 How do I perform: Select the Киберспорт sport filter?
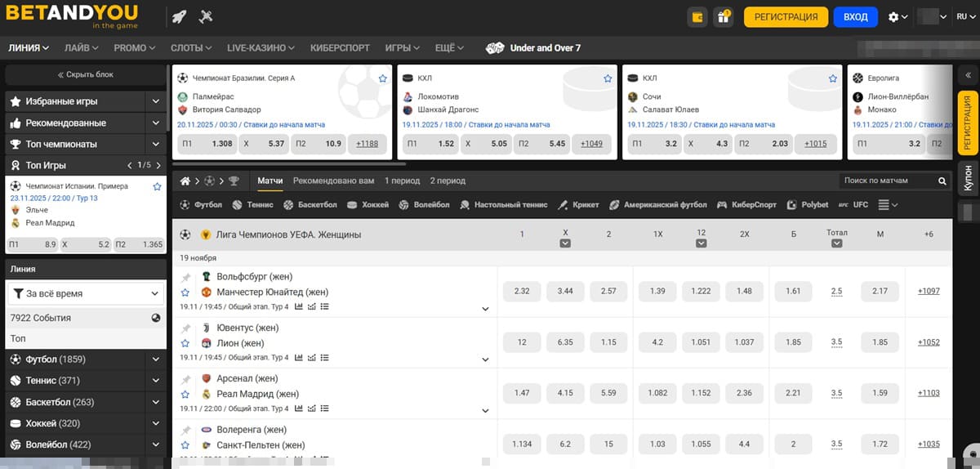click(746, 205)
